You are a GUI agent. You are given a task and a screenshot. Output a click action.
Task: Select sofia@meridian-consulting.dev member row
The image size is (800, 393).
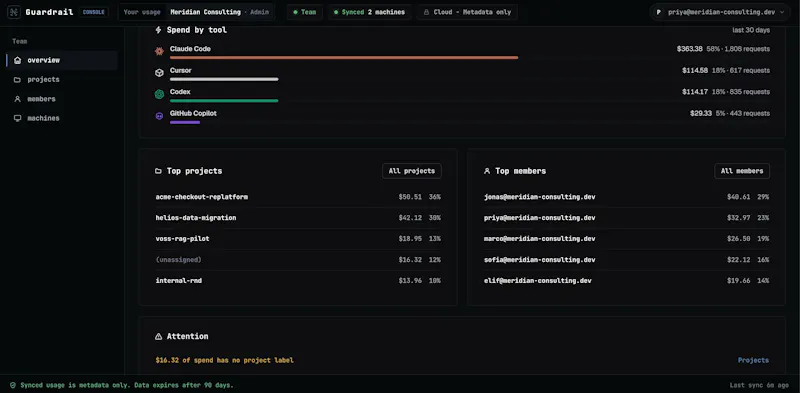click(627, 260)
